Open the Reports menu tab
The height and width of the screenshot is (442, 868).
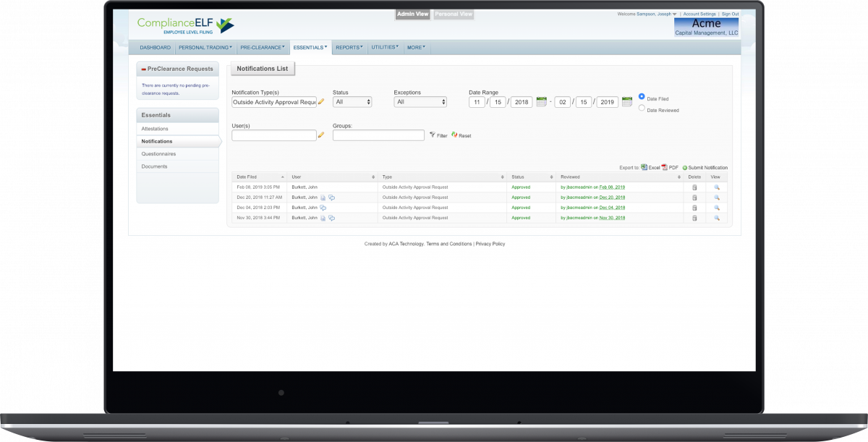(x=349, y=48)
